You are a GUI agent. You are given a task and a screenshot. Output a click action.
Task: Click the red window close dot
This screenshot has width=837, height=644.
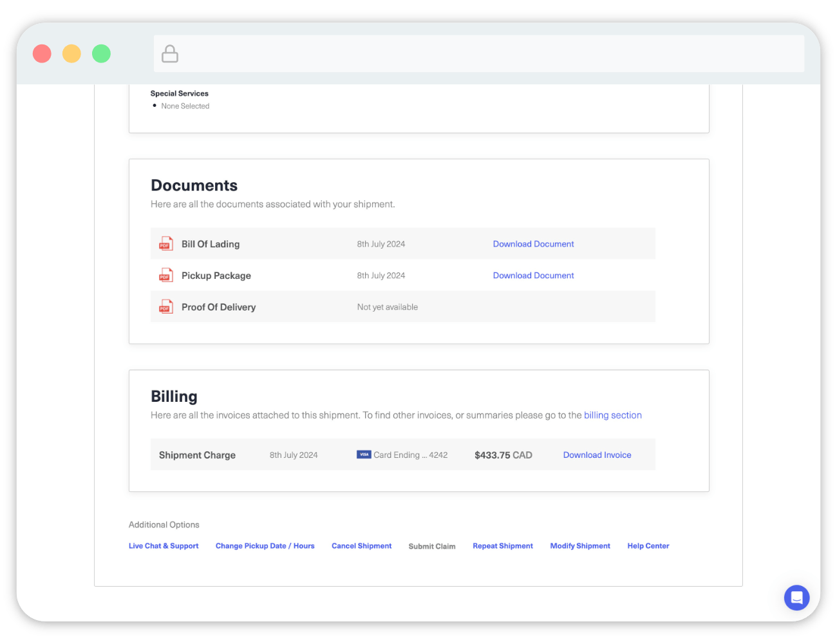point(42,53)
